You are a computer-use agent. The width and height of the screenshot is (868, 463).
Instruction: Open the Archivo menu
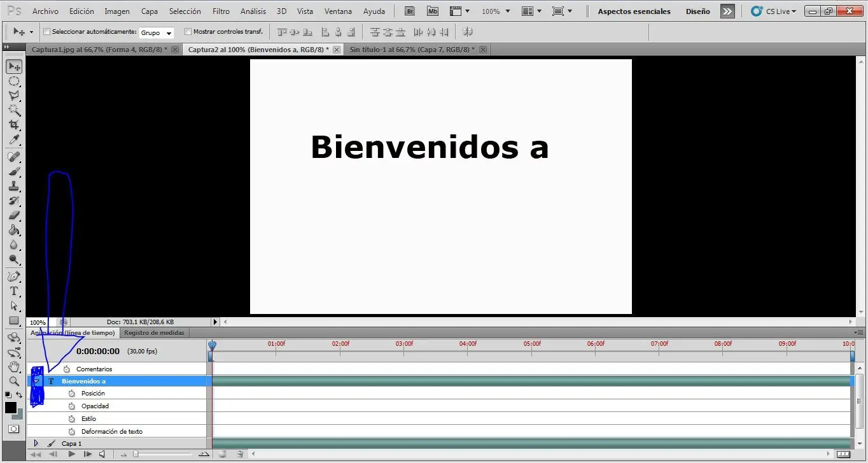coord(45,11)
